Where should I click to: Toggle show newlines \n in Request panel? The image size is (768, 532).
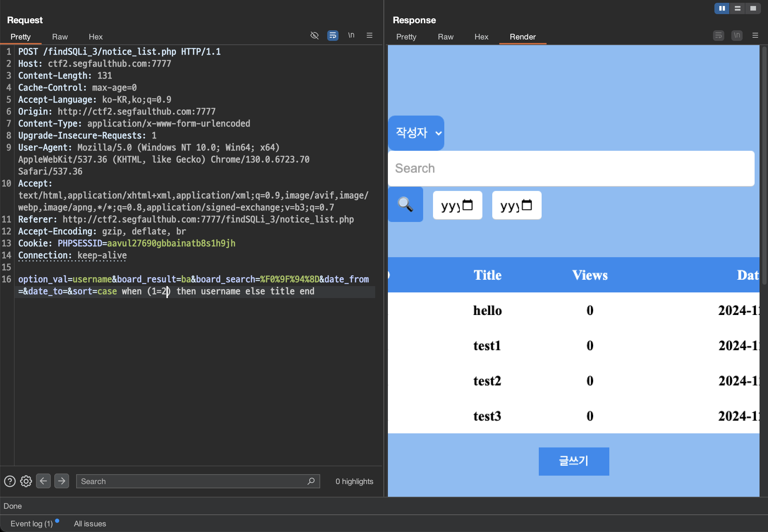[351, 35]
